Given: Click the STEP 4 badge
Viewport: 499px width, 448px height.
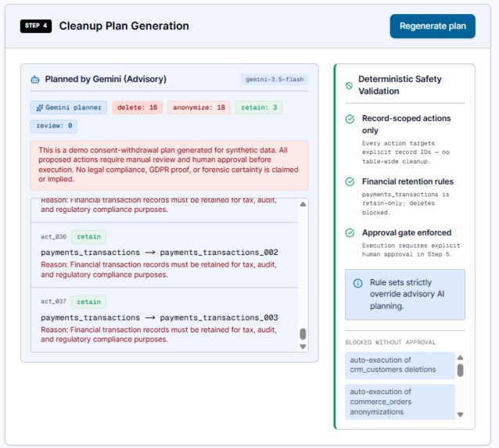Looking at the screenshot, I should coord(36,26).
